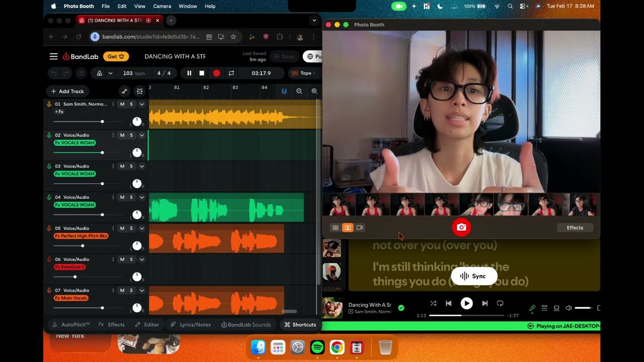
Task: Click the automation curve icon
Action: point(124,91)
